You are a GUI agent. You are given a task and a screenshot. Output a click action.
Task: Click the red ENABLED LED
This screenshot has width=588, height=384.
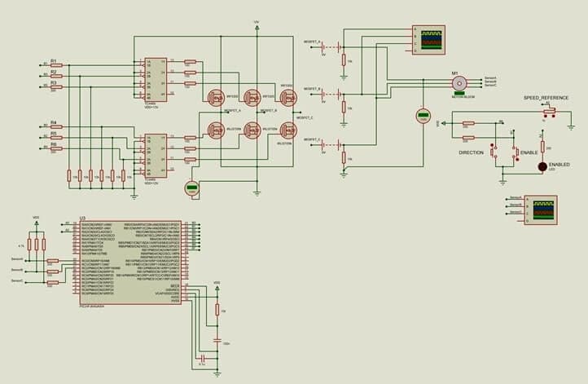coord(542,167)
